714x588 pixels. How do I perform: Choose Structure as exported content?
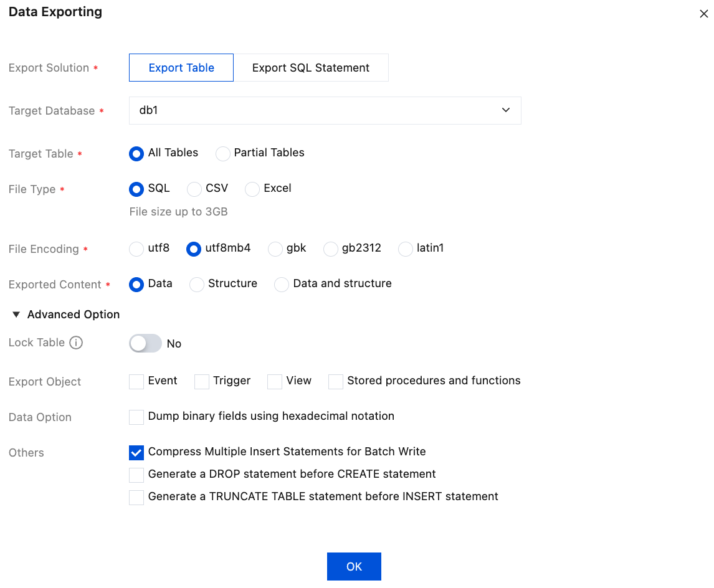[197, 285]
